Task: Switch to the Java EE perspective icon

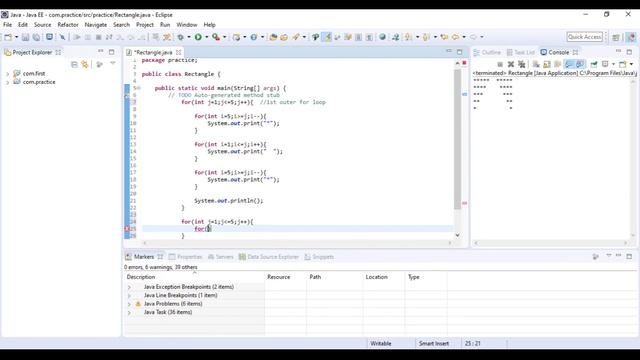Action: coord(631,37)
